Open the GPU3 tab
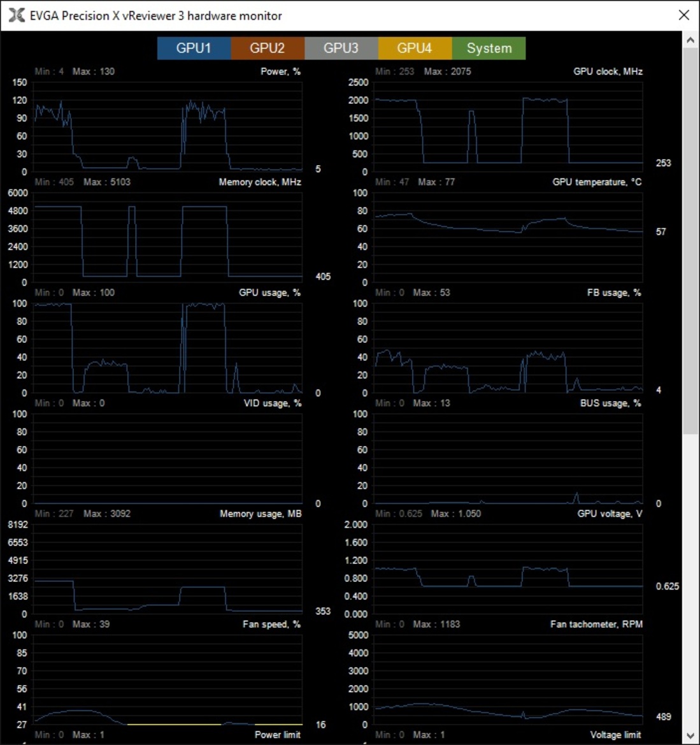Image resolution: width=700 pixels, height=745 pixels. (341, 48)
